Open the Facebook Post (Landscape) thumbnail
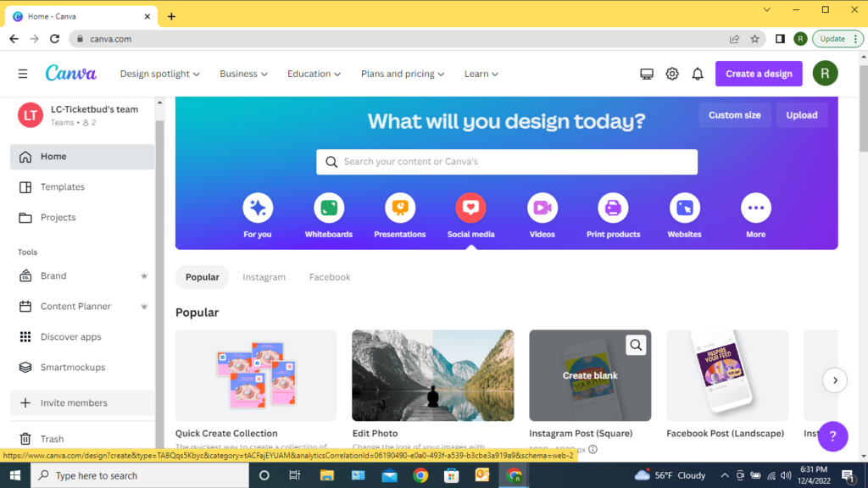This screenshot has width=868, height=488. (727, 375)
